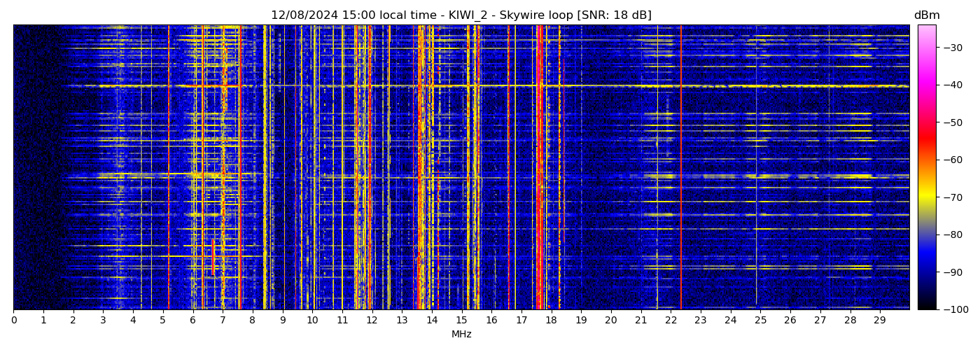Click the -70 colorbar tick label

[x=951, y=197]
